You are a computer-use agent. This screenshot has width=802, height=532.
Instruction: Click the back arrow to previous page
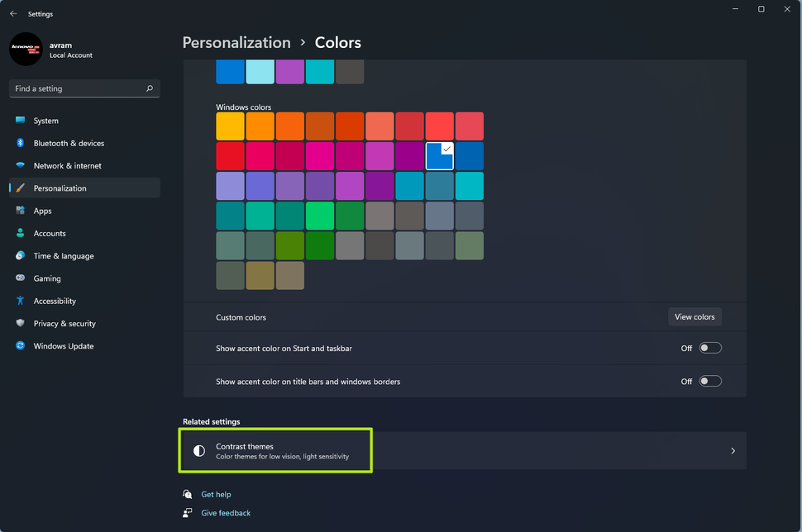(x=12, y=13)
